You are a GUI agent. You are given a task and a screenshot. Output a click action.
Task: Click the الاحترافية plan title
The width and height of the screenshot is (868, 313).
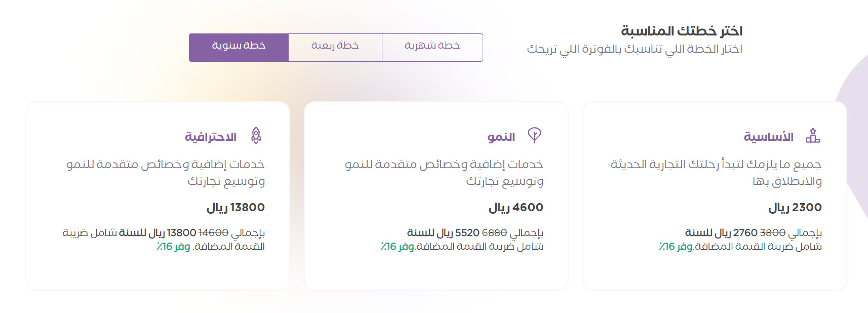click(x=211, y=137)
